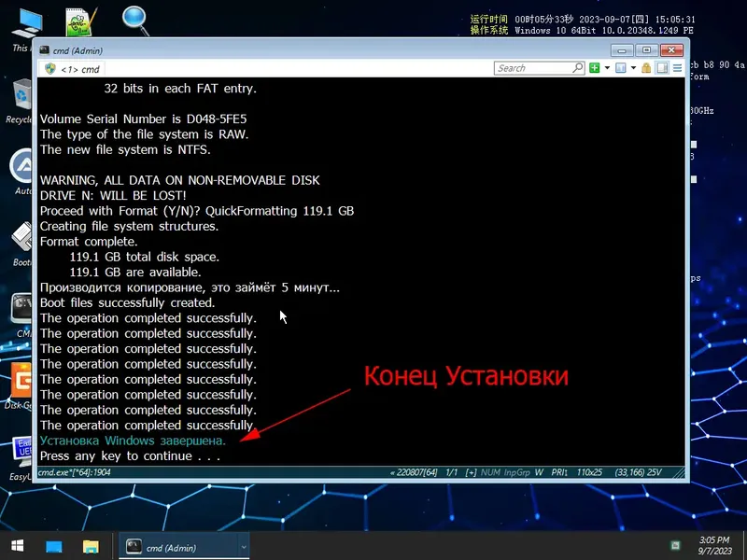The width and height of the screenshot is (747, 560).
Task: Click 'Press any key to continue . . .' line
Action: pos(130,456)
